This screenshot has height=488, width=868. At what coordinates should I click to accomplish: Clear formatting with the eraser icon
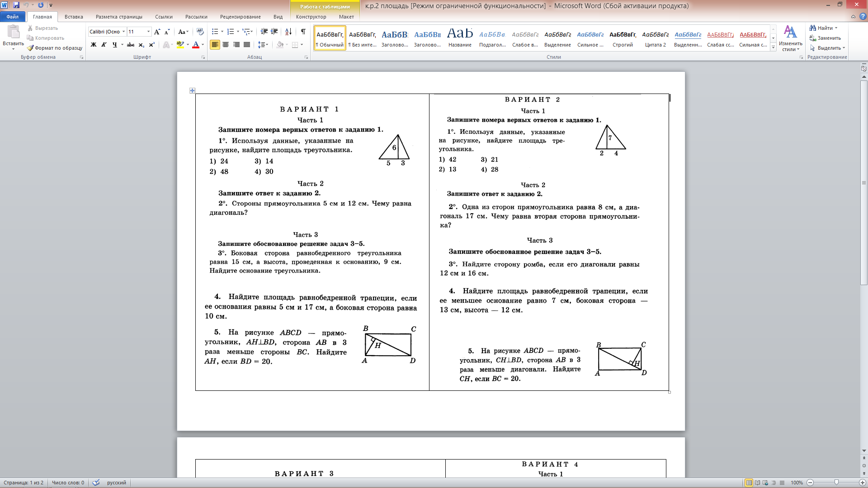[200, 32]
